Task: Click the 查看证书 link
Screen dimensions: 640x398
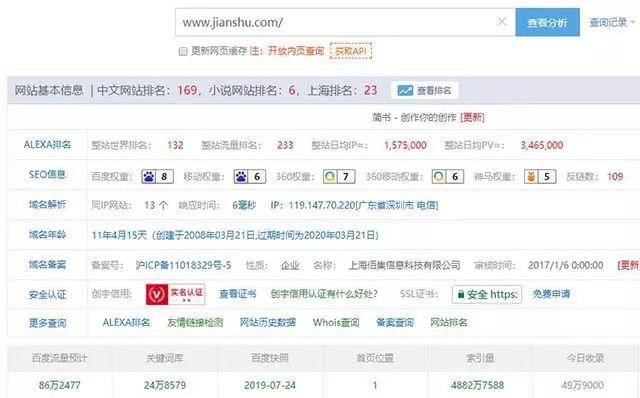Action: click(x=238, y=294)
